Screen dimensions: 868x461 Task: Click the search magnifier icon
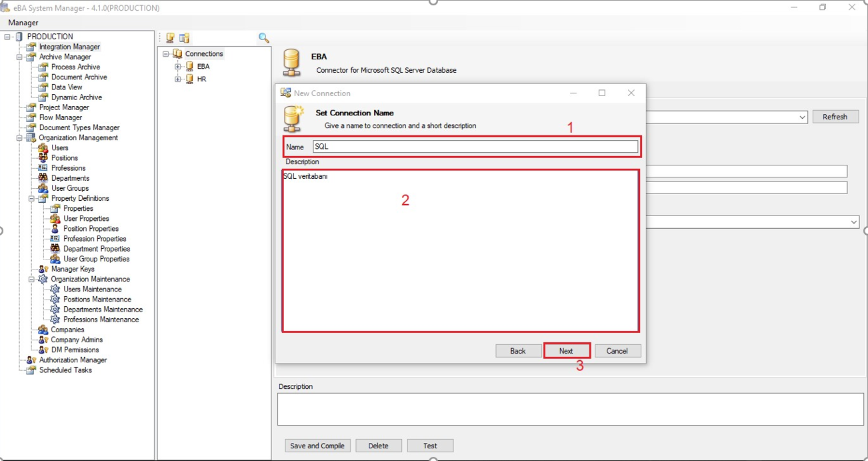tap(264, 38)
